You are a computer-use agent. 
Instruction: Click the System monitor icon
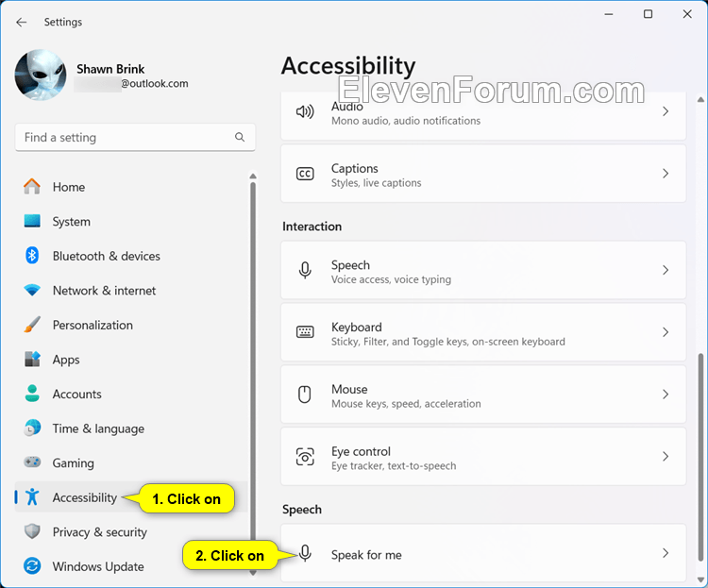tap(32, 221)
